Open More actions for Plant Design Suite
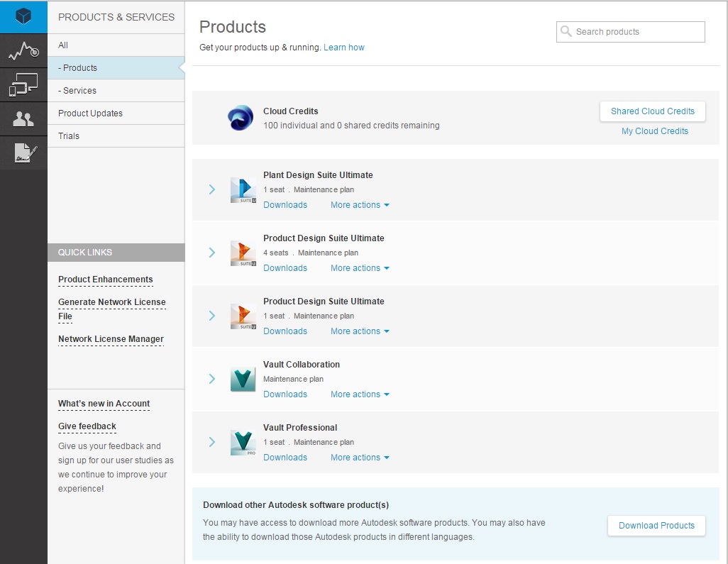The height and width of the screenshot is (564, 728). point(360,205)
